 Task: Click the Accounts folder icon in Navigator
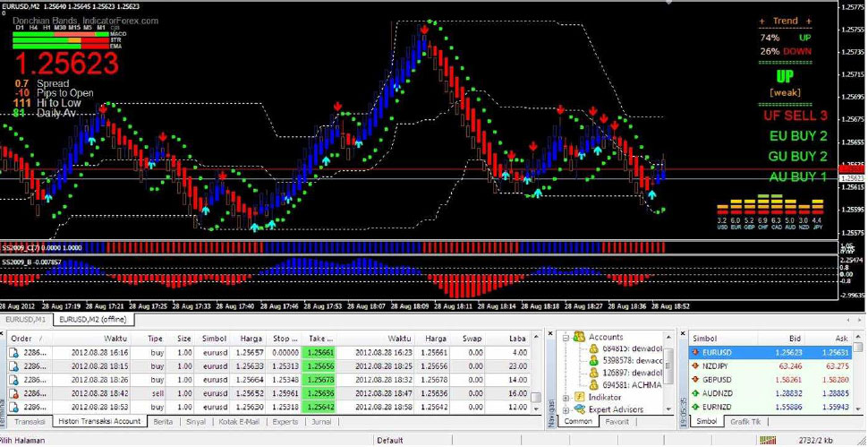[580, 336]
